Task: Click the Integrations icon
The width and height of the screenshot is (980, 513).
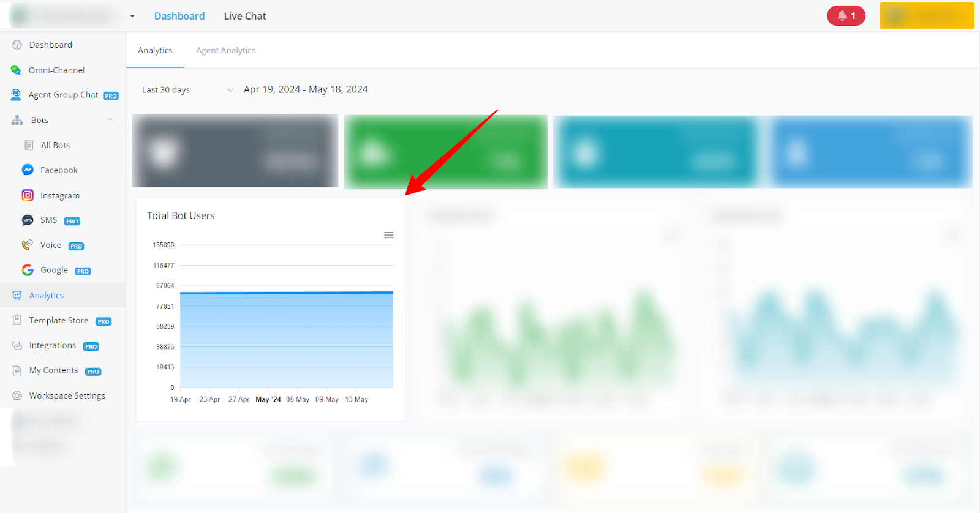Action: click(17, 345)
